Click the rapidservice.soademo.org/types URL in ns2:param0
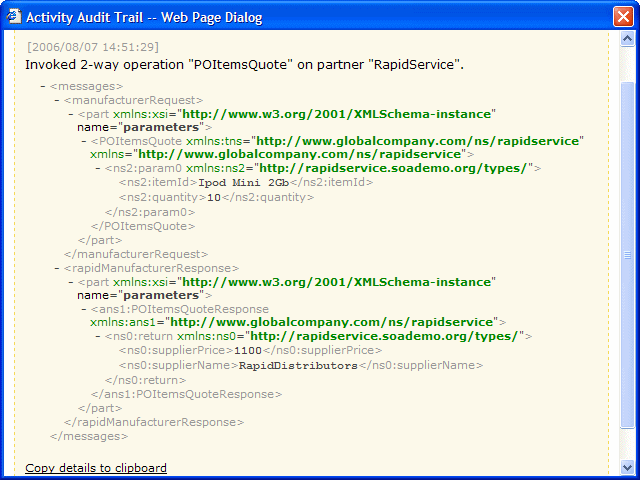This screenshot has width=640, height=480. pos(393,168)
